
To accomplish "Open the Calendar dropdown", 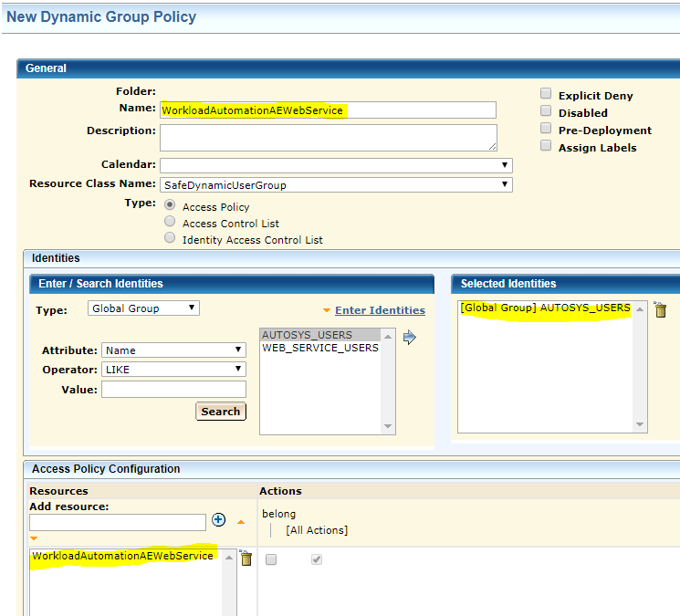I will pos(335,165).
